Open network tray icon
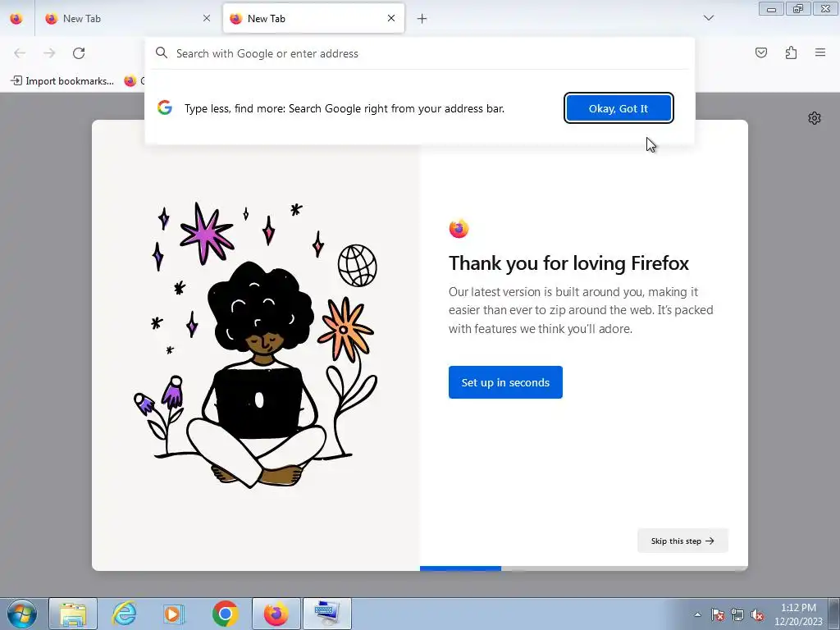This screenshot has height=630, width=840. [x=737, y=614]
